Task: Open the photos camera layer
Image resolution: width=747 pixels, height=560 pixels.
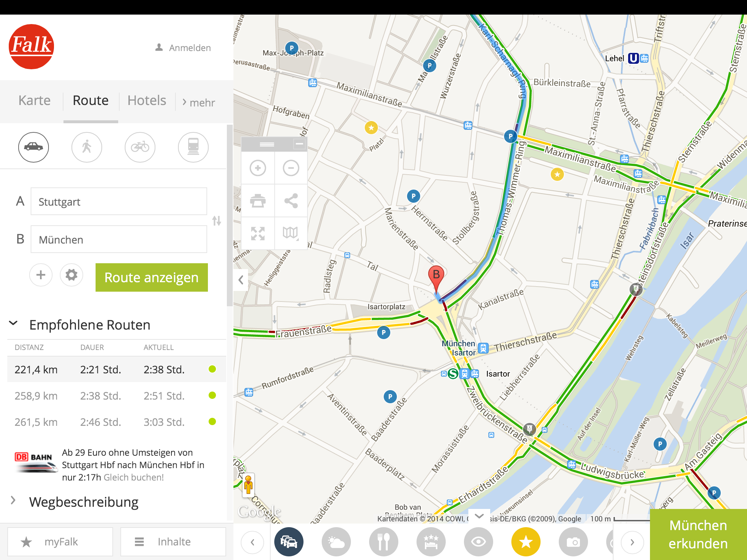Action: pyautogui.click(x=573, y=542)
